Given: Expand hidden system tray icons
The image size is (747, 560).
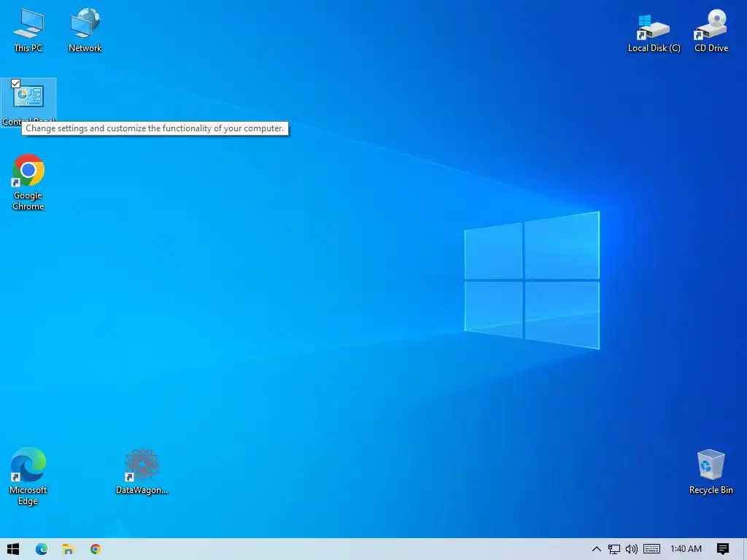Looking at the screenshot, I should tap(597, 549).
